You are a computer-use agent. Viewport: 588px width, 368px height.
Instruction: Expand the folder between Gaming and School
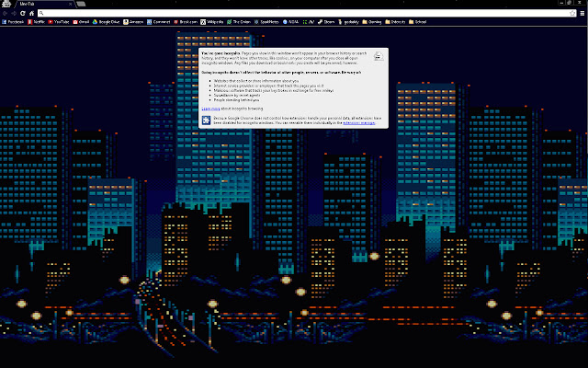(x=395, y=22)
